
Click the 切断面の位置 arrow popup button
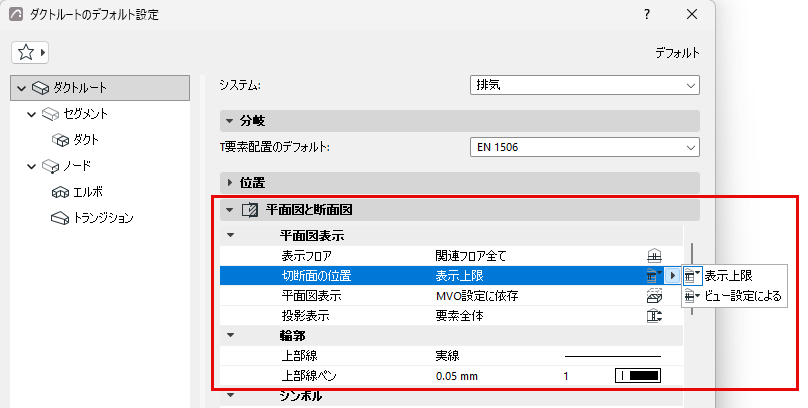pyautogui.click(x=672, y=276)
